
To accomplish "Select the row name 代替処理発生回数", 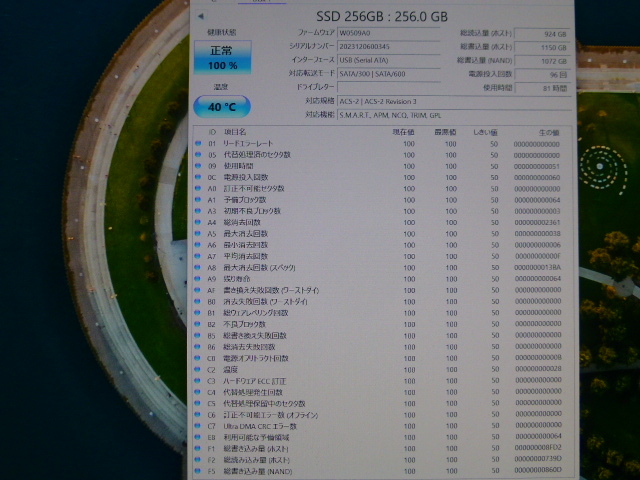I will (253, 392).
